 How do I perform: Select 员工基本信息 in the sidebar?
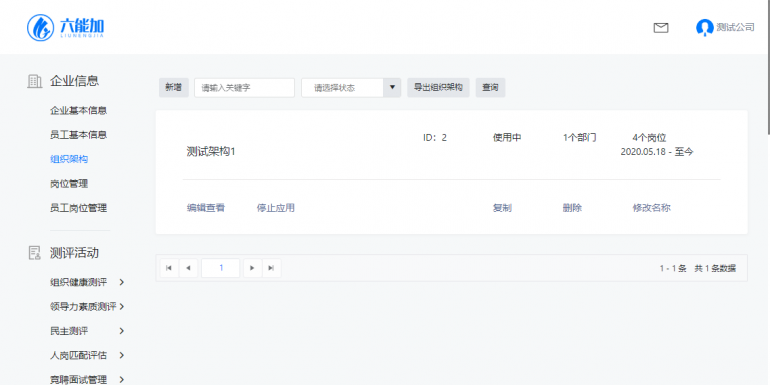[79, 135]
